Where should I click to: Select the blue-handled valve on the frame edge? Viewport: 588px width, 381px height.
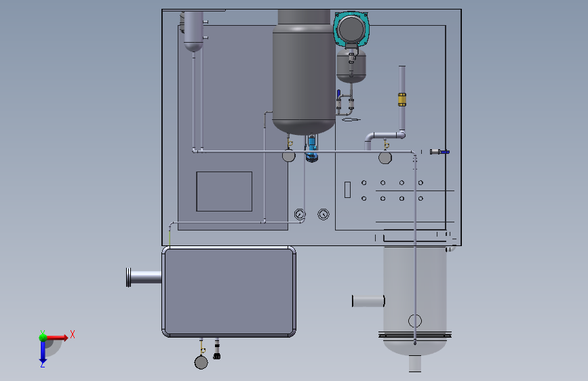coord(439,152)
